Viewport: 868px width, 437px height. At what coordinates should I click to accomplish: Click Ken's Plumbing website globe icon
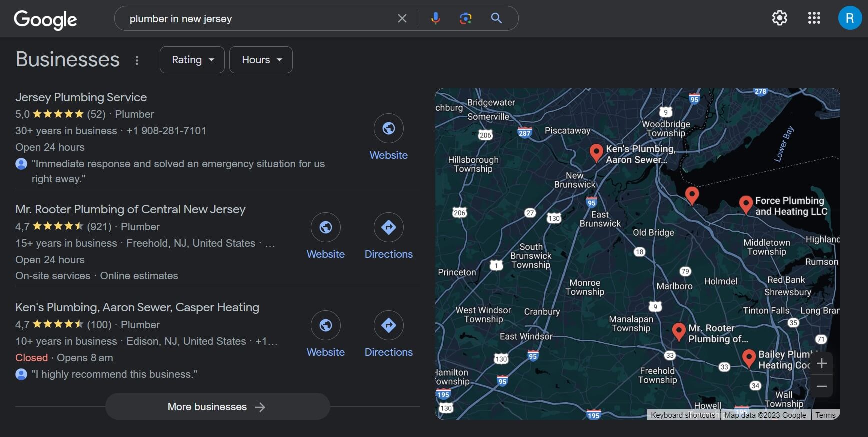pyautogui.click(x=326, y=325)
